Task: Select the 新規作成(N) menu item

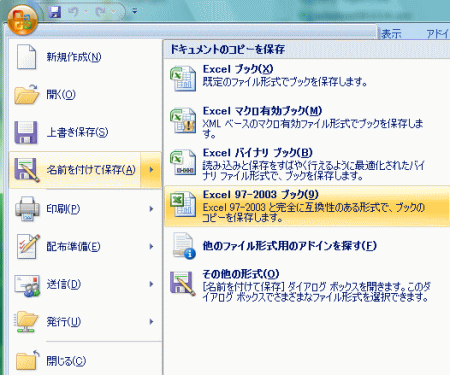Action: pos(86,57)
